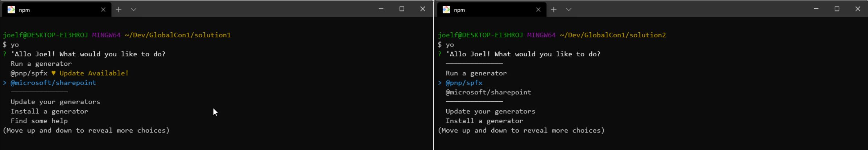Image resolution: width=868 pixels, height=150 pixels.
Task: Close the npm tab in right terminal
Action: [x=538, y=10]
